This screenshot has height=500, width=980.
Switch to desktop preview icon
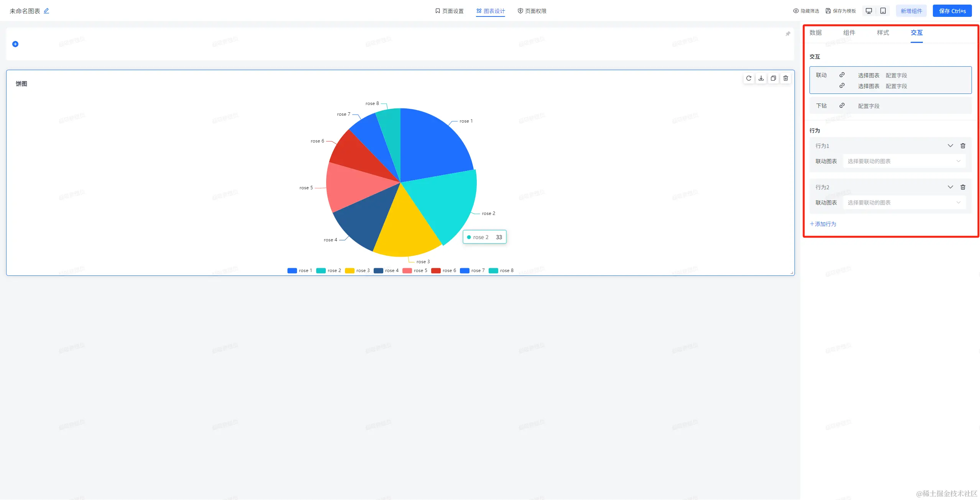(x=869, y=11)
